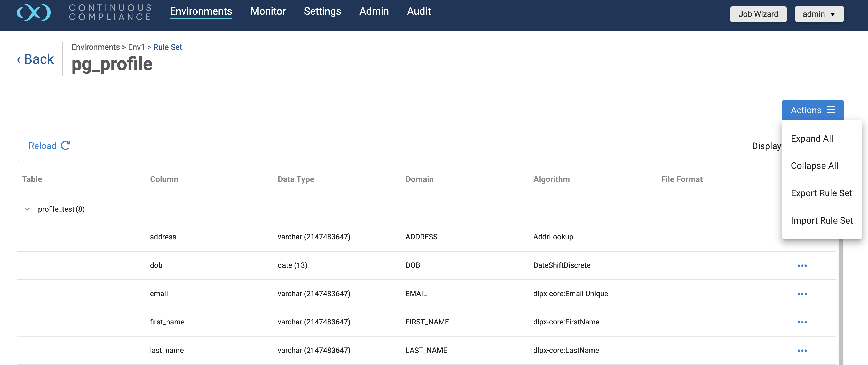Image resolution: width=868 pixels, height=365 pixels.
Task: Click the Back chevron arrow
Action: coord(19,60)
